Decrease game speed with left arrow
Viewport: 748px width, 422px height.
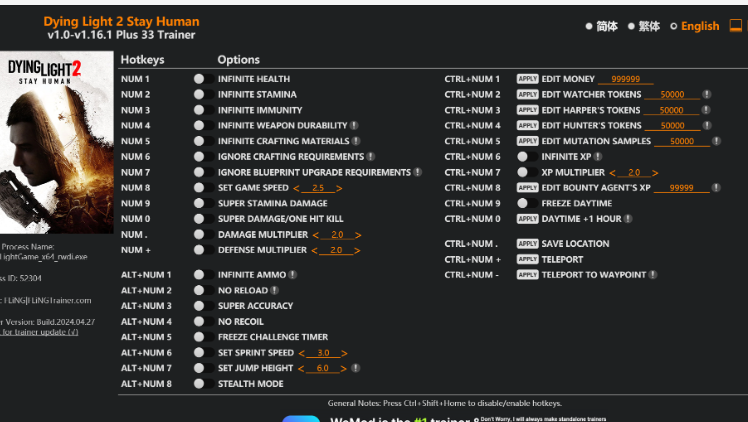296,188
